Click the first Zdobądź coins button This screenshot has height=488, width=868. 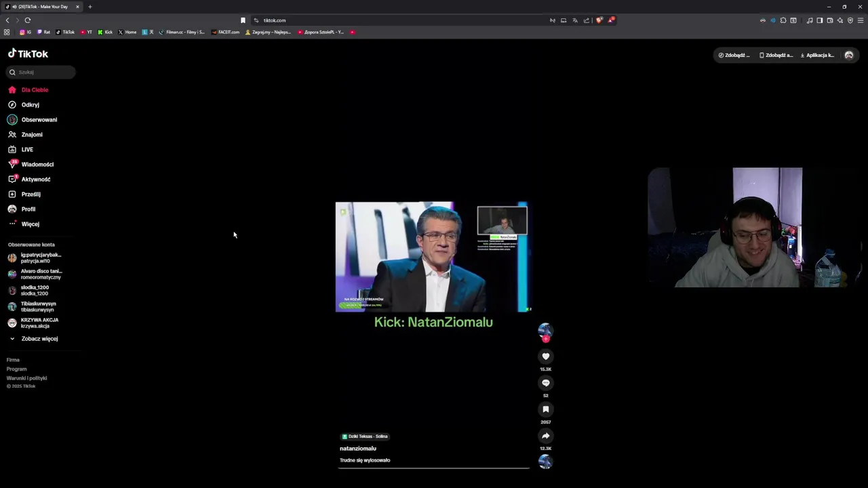coord(734,55)
